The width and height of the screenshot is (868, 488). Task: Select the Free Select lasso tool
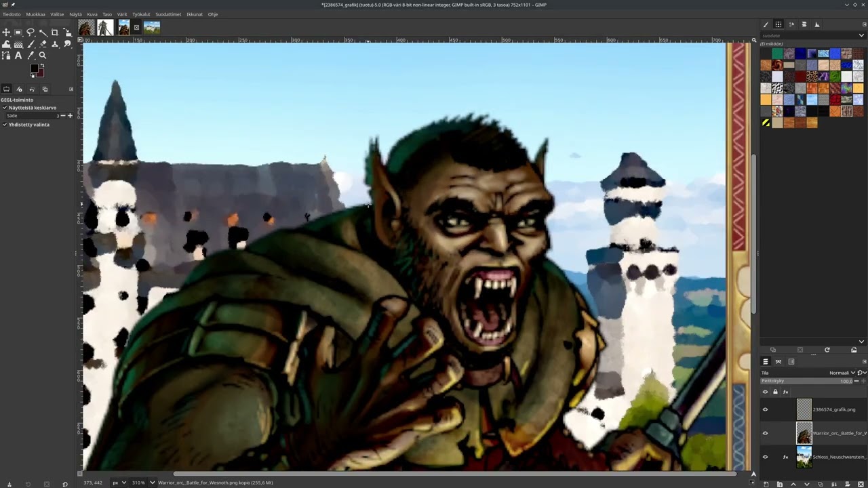coord(31,33)
